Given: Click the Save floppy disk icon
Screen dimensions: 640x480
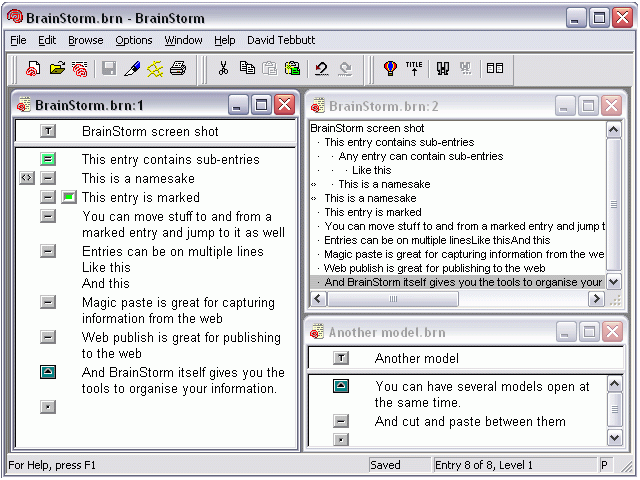Looking at the screenshot, I should click(108, 68).
